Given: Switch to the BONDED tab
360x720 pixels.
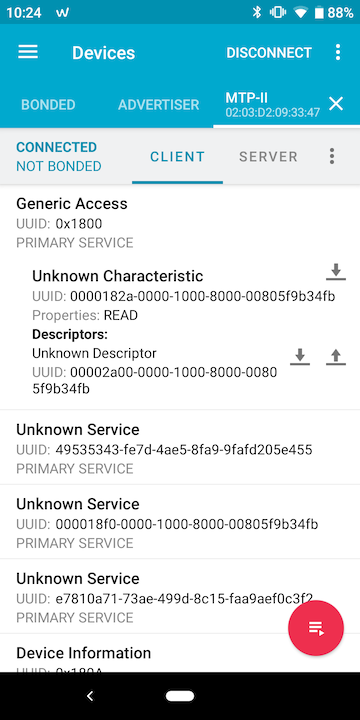Looking at the screenshot, I should (48, 105).
